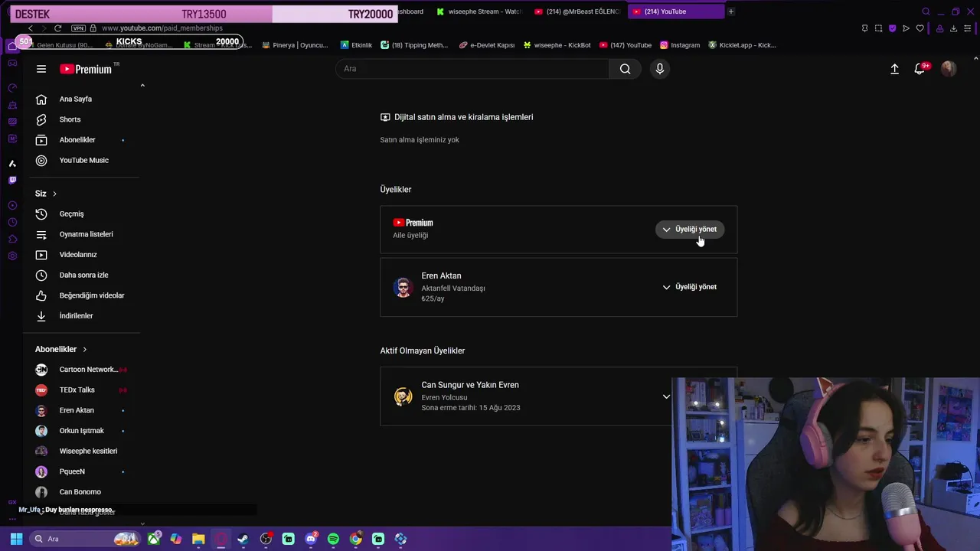Expand Üyeliği yönet for YouTube Premium
This screenshot has width=980, height=551.
click(x=689, y=230)
